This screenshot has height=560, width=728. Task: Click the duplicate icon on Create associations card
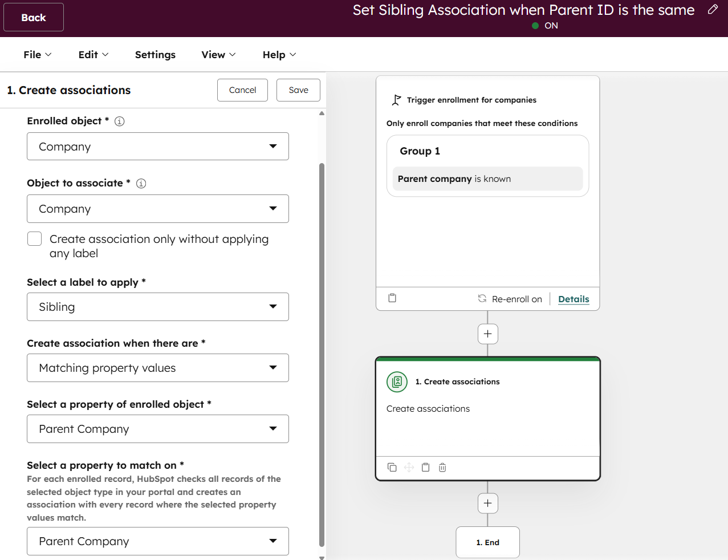pos(392,468)
